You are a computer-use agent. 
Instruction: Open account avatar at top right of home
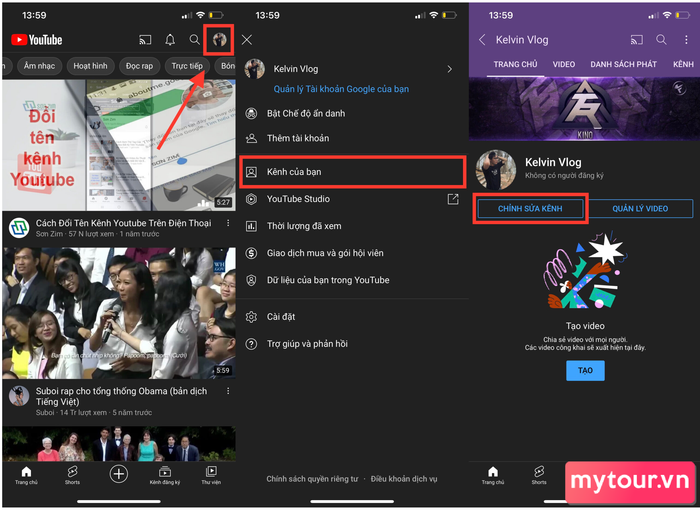click(219, 40)
